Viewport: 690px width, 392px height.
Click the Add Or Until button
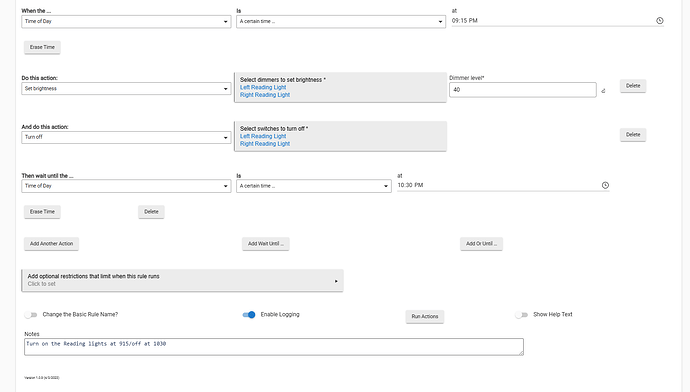click(x=481, y=244)
